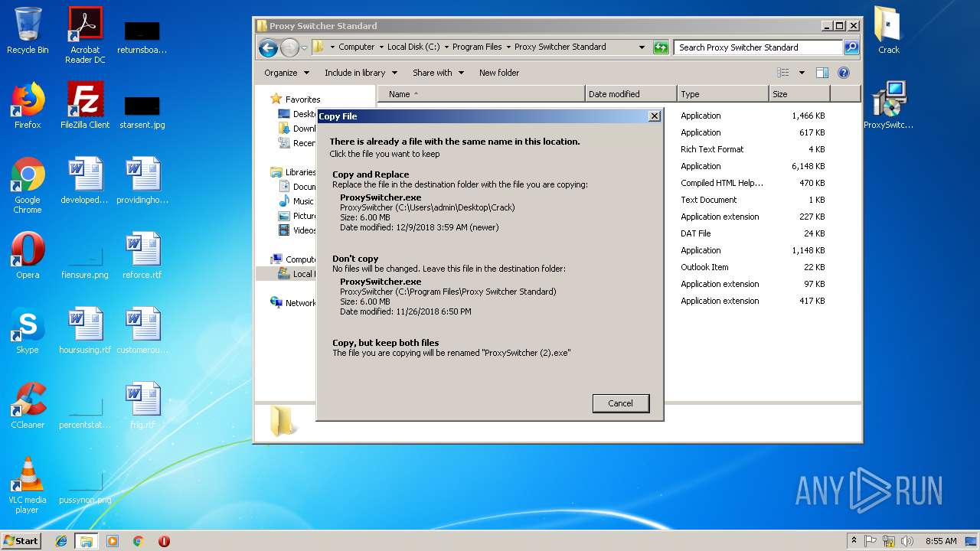The width and height of the screenshot is (980, 551).
Task: Sort by Date modified column
Action: pyautogui.click(x=631, y=94)
